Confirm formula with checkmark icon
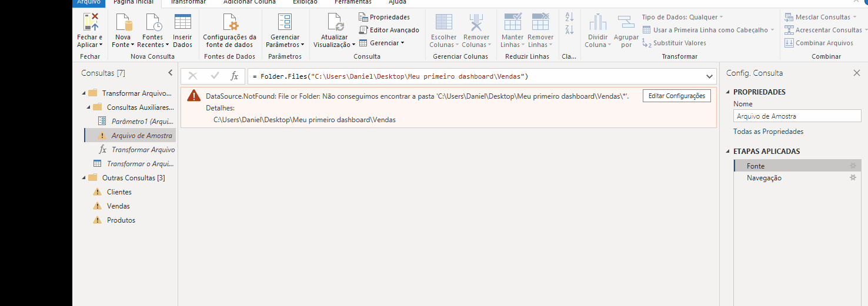The width and height of the screenshot is (868, 306). point(215,76)
